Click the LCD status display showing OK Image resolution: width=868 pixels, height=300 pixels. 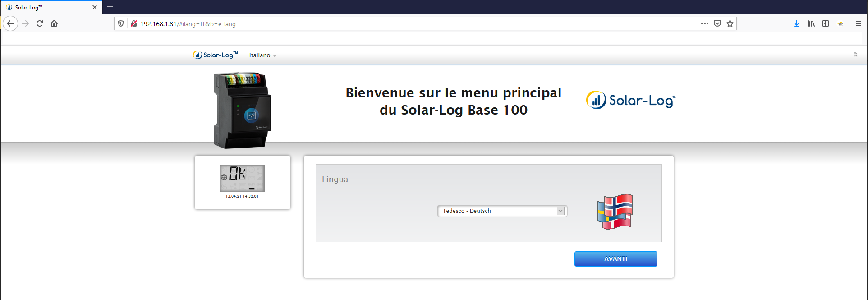tap(242, 178)
